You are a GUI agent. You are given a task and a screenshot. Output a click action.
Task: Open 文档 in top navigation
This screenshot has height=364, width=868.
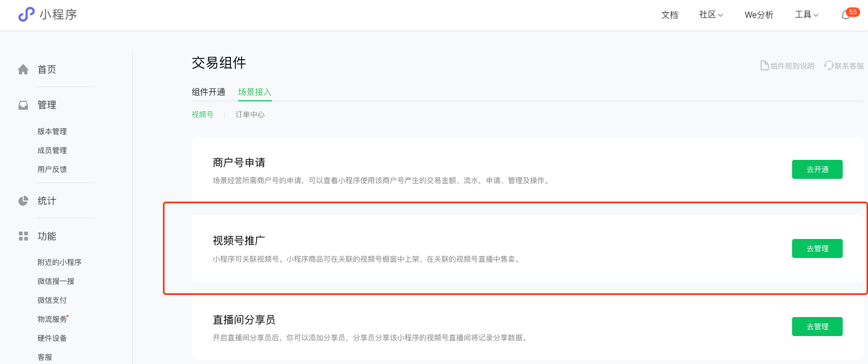pyautogui.click(x=669, y=15)
